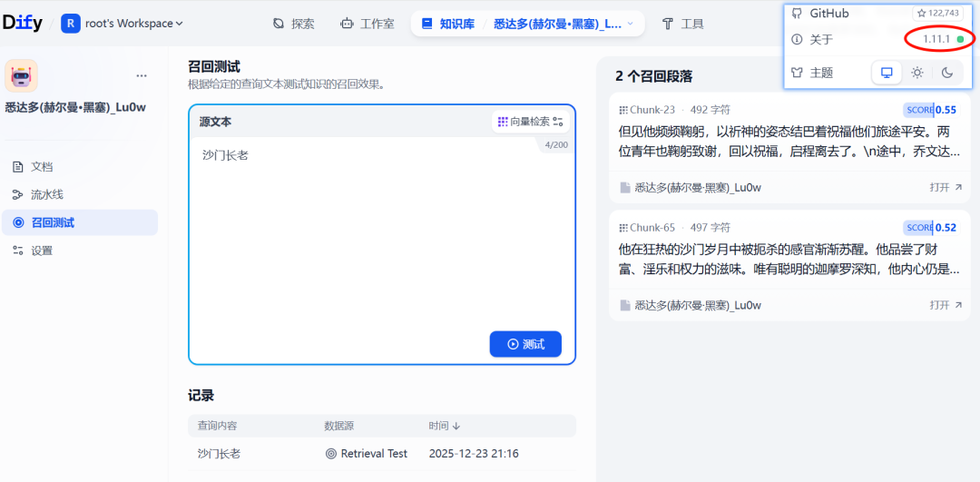Click the SCORE 0.55 badge
980x482 pixels.
pyautogui.click(x=930, y=110)
